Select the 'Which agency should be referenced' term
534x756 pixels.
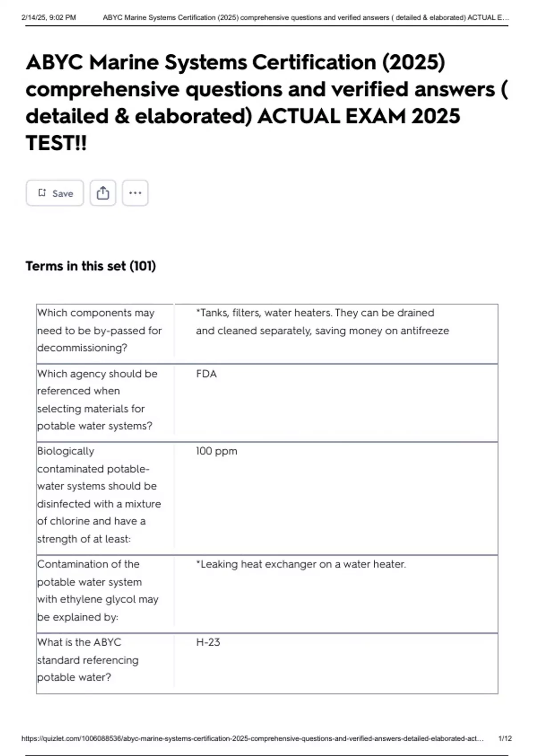97,399
